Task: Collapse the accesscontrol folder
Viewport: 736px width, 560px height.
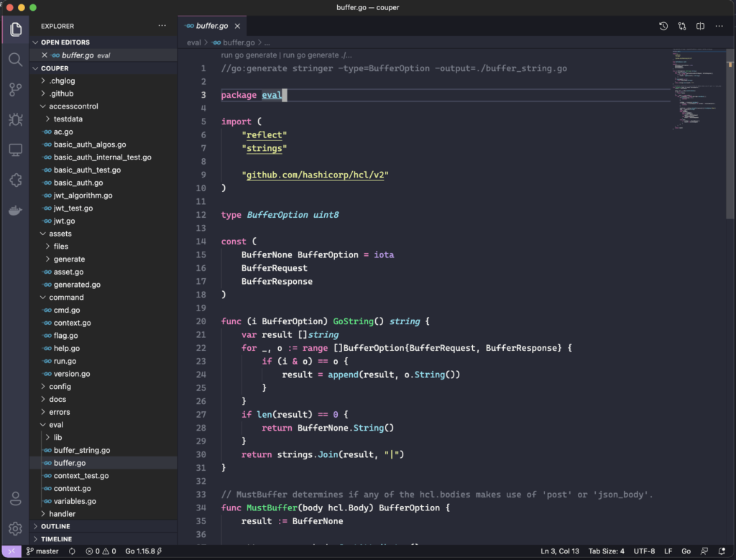Action: 73,106
